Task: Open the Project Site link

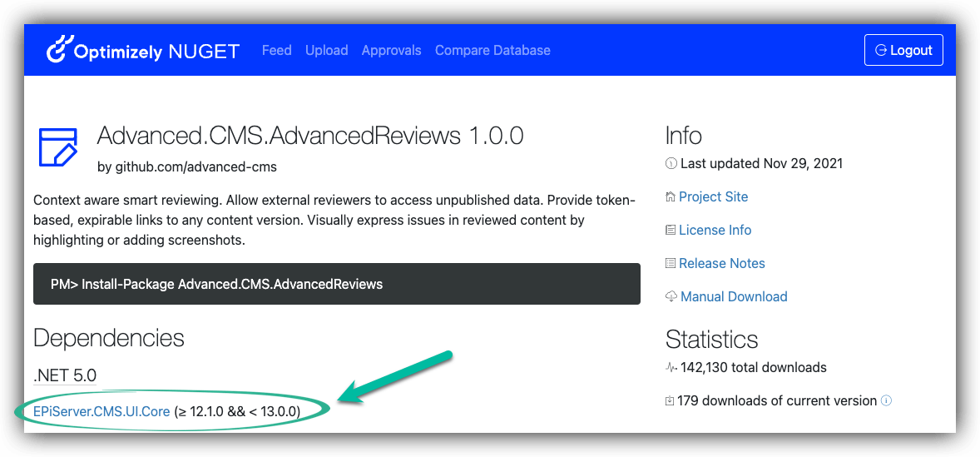Action: [713, 197]
